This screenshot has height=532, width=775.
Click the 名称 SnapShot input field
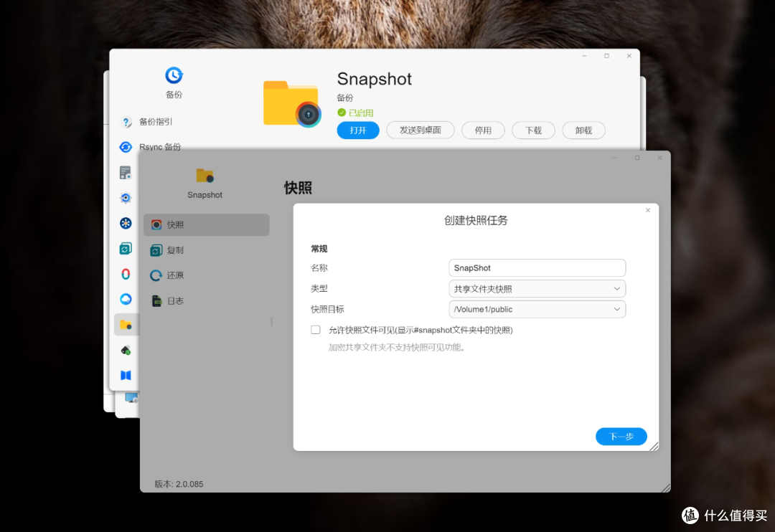click(x=537, y=267)
